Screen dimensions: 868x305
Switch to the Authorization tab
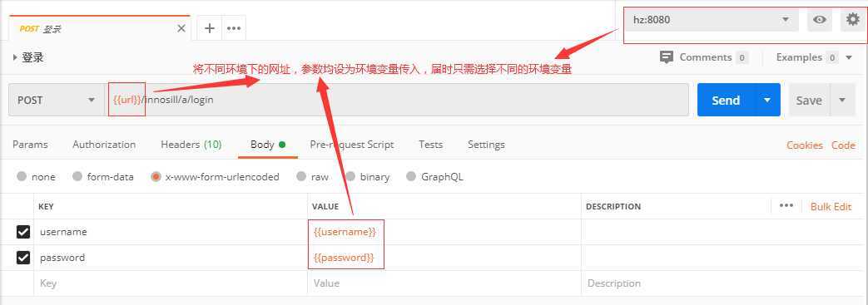104,145
